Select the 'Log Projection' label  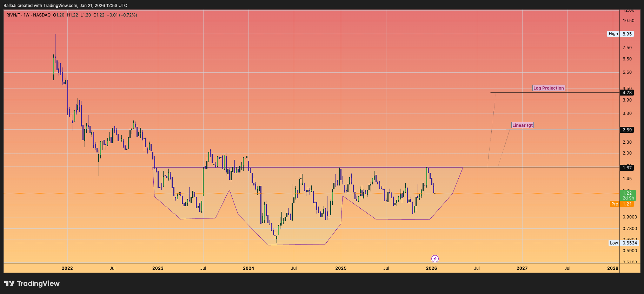pos(549,88)
